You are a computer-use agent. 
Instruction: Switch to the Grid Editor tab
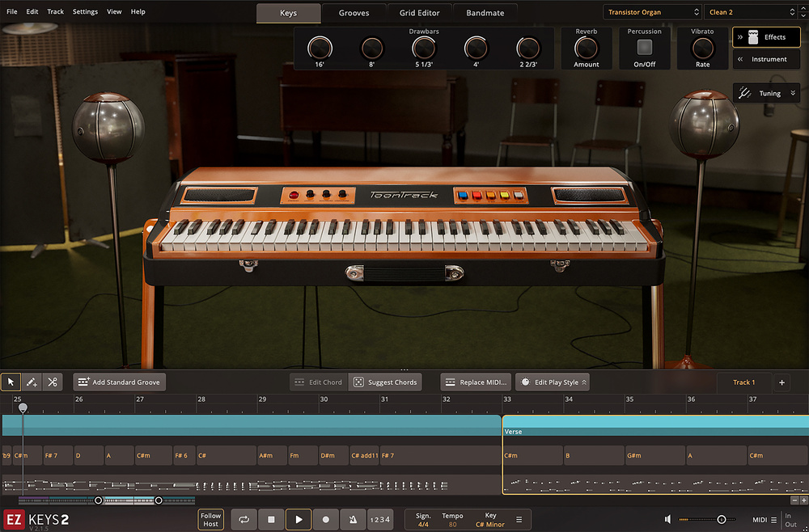pos(419,13)
